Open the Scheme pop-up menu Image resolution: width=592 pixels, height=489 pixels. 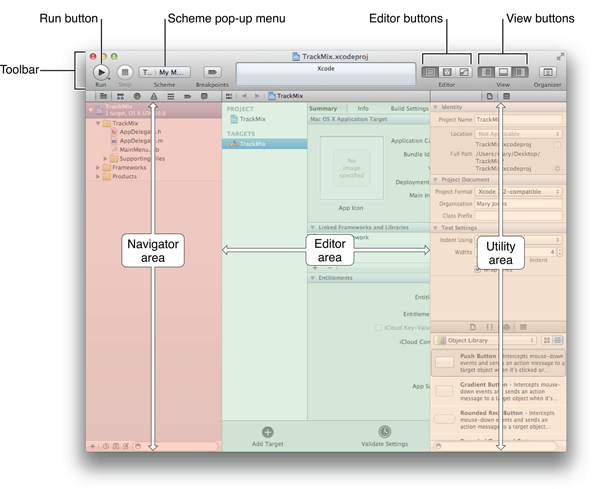pos(165,72)
